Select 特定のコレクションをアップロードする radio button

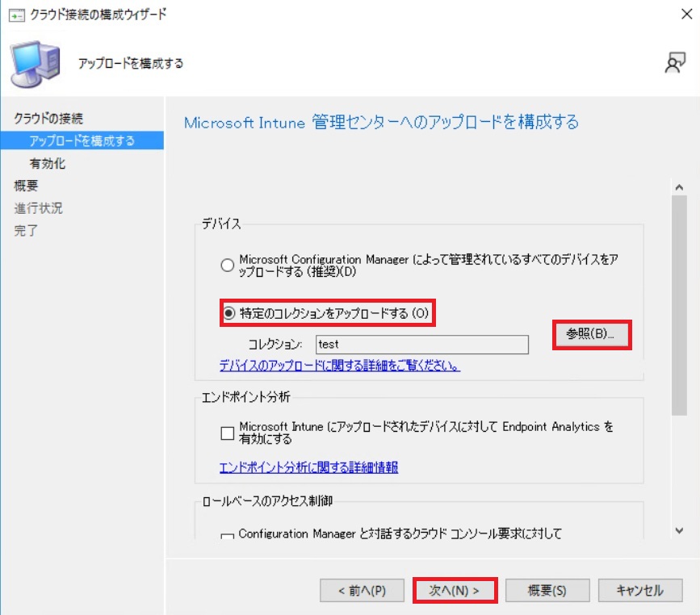click(x=229, y=312)
